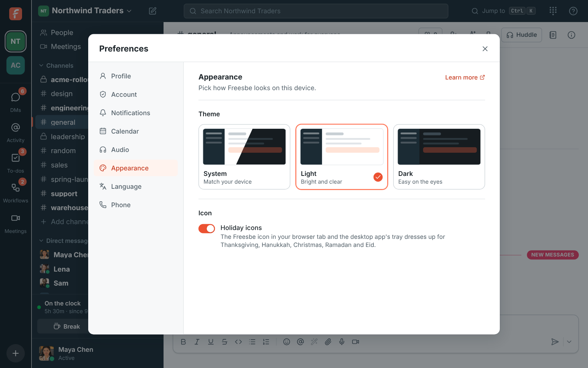
Task: Open Audio preferences tab
Action: coord(136,150)
